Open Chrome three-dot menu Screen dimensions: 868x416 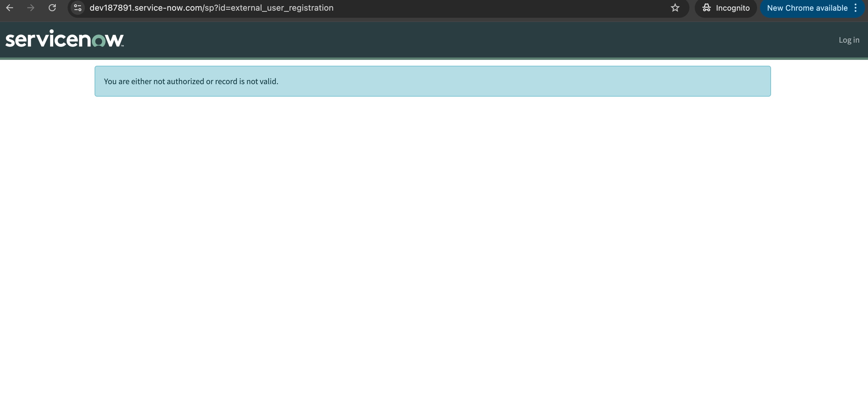[856, 8]
